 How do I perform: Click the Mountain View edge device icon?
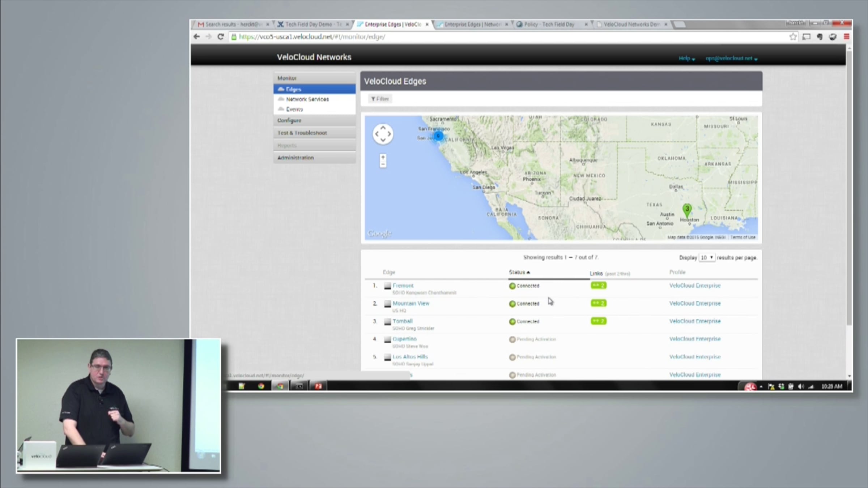387,304
